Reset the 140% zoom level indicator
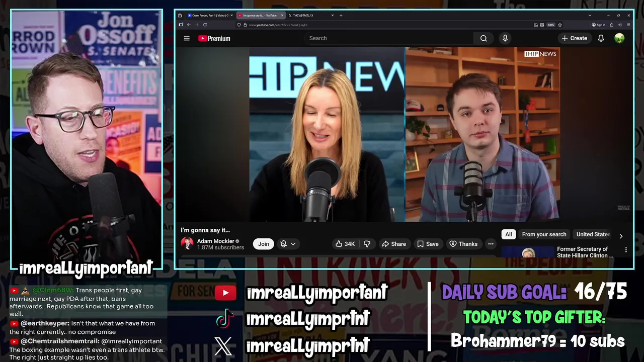 (551, 25)
